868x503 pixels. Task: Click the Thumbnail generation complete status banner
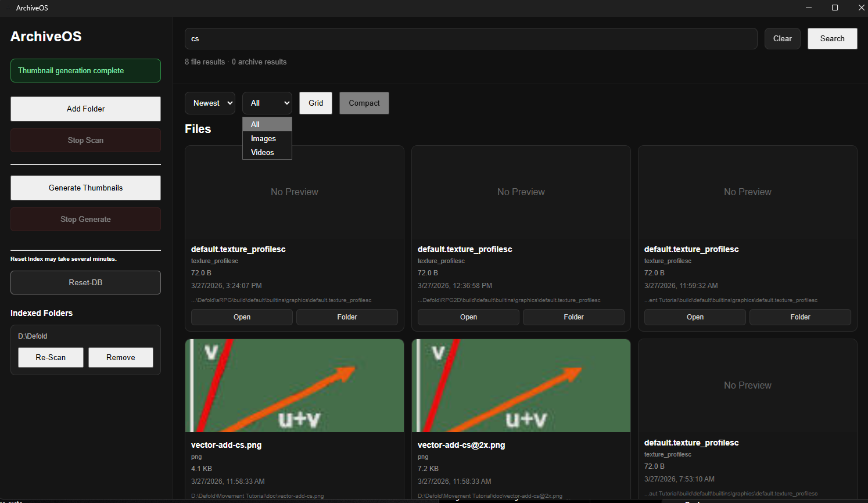point(85,70)
